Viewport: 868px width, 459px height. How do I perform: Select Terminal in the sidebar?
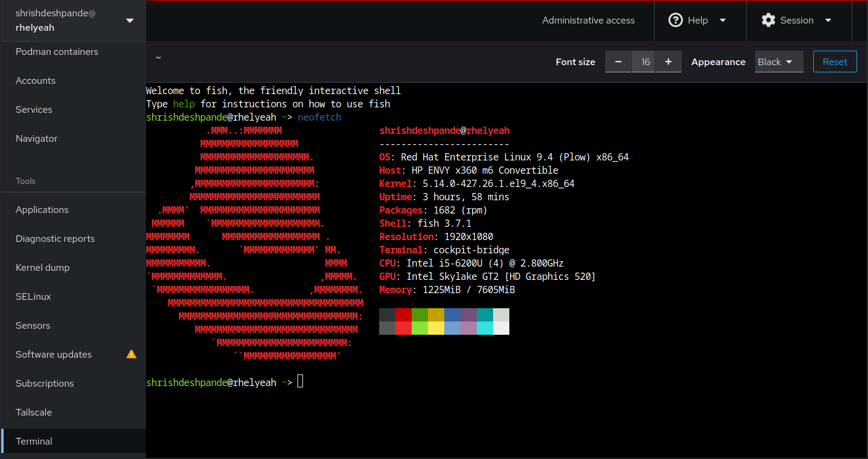73,442
